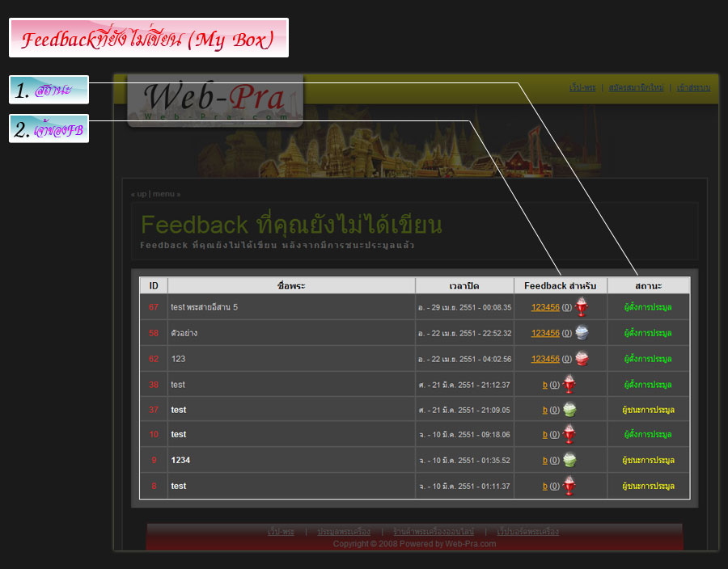Click the blue cupcake icon in row 58
728x569 pixels.
tap(581, 333)
